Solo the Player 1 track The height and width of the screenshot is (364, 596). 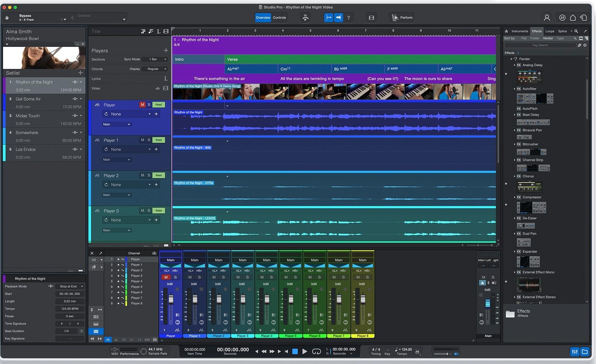tap(148, 140)
